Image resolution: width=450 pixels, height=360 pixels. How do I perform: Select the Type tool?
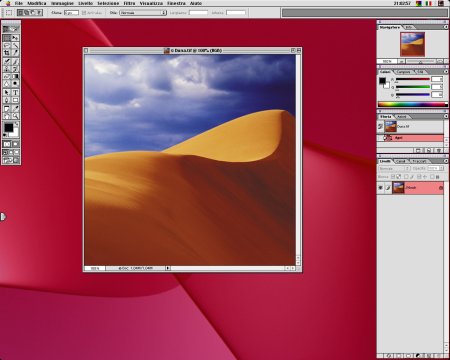tap(15, 92)
